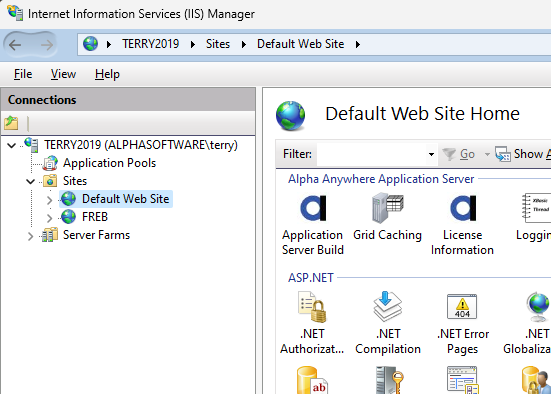Click the Default Web Site Home globe
Viewport: 551px width, 394px height.
pos(291,116)
